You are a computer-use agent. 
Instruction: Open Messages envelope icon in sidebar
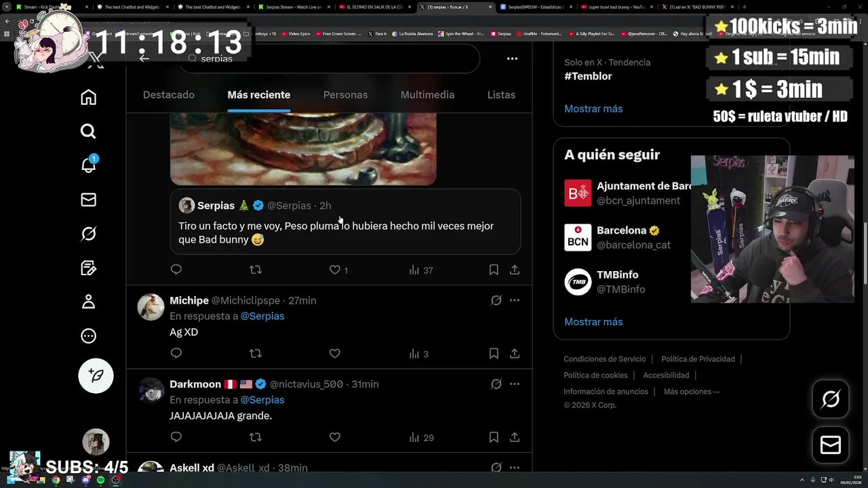[x=88, y=200]
